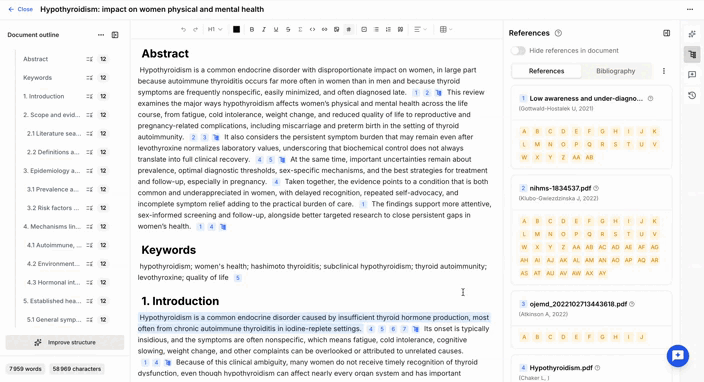704x382 pixels.
Task: Click the 1. Introduction heading in document
Action: click(180, 301)
